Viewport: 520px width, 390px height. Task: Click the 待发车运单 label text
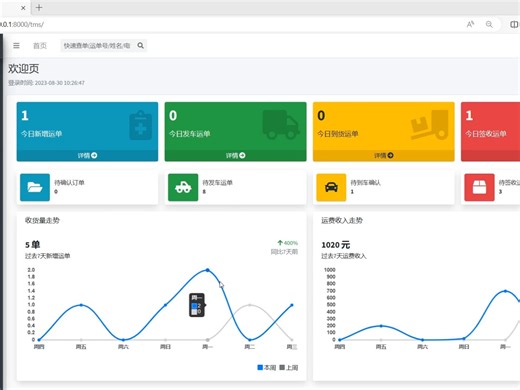[x=217, y=182]
